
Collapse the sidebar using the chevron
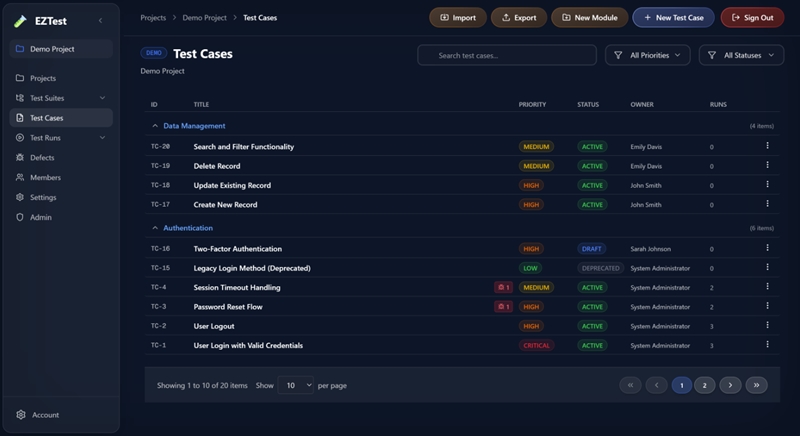point(100,20)
